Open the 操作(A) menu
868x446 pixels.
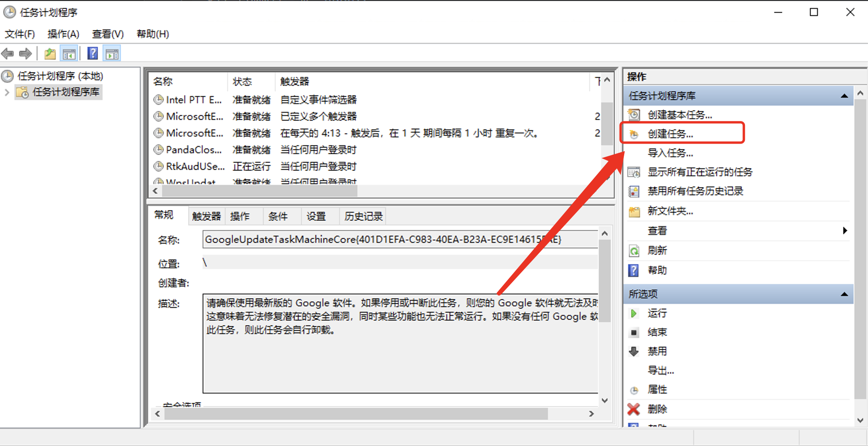coord(63,34)
